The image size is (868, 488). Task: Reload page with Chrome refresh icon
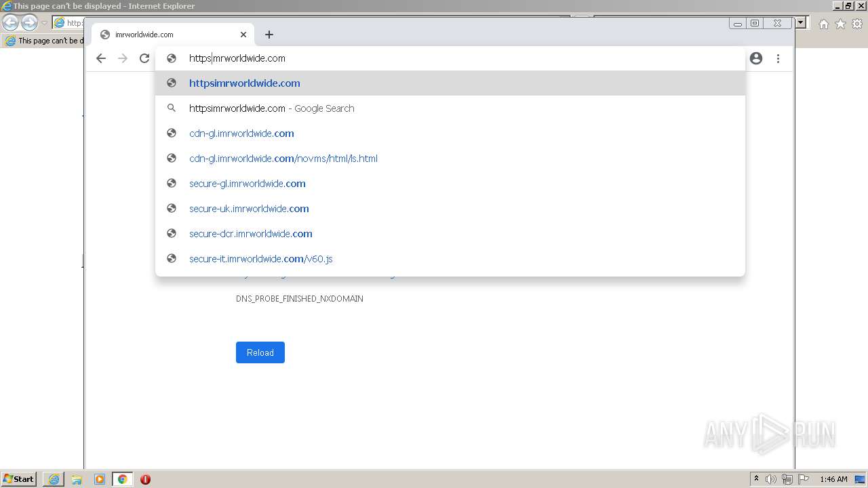pos(144,58)
